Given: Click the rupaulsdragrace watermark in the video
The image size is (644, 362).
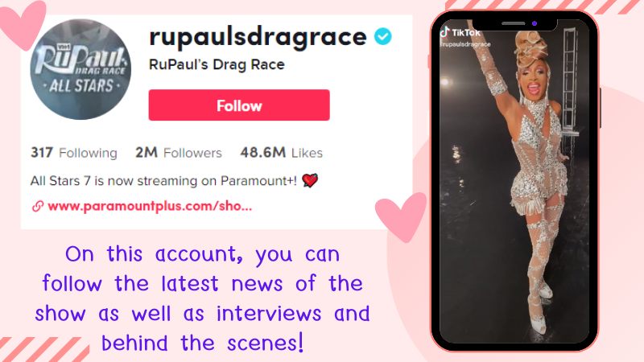Looking at the screenshot, I should coord(465,44).
